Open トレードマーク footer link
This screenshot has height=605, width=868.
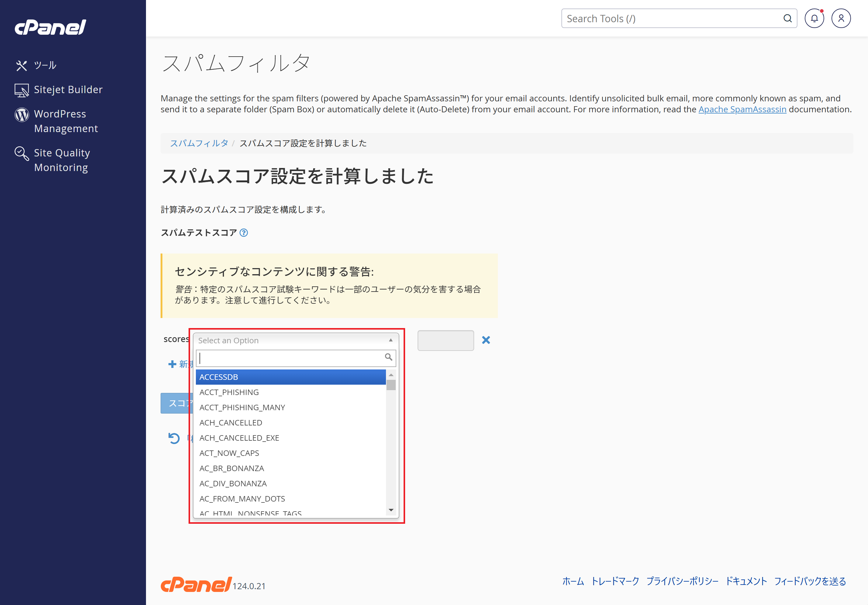[615, 581]
